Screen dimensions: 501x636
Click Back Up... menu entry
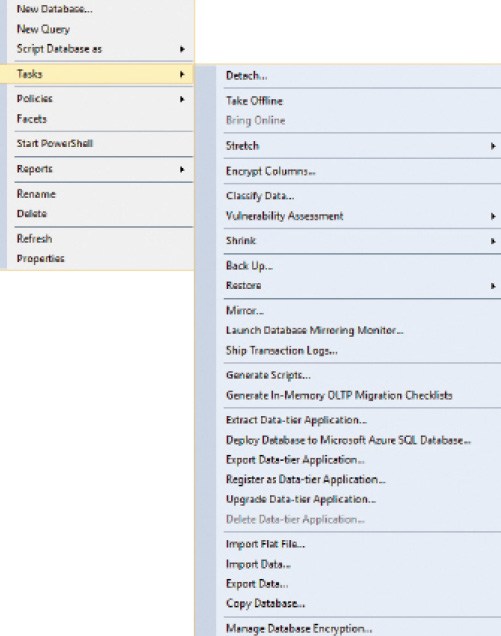[249, 266]
